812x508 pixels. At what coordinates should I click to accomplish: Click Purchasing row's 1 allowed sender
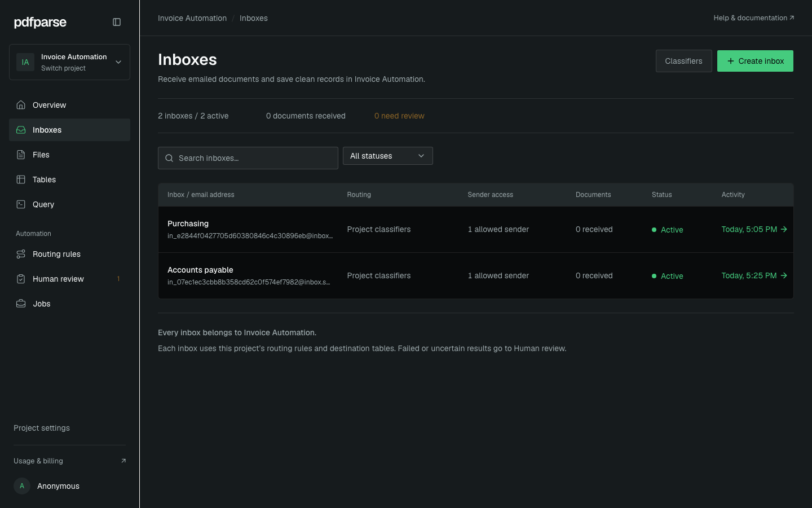click(498, 229)
